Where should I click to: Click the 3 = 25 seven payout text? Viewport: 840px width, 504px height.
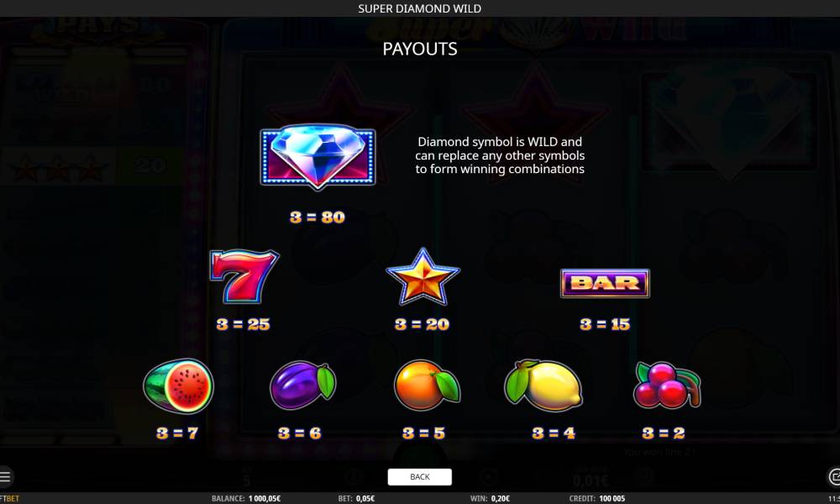click(244, 324)
